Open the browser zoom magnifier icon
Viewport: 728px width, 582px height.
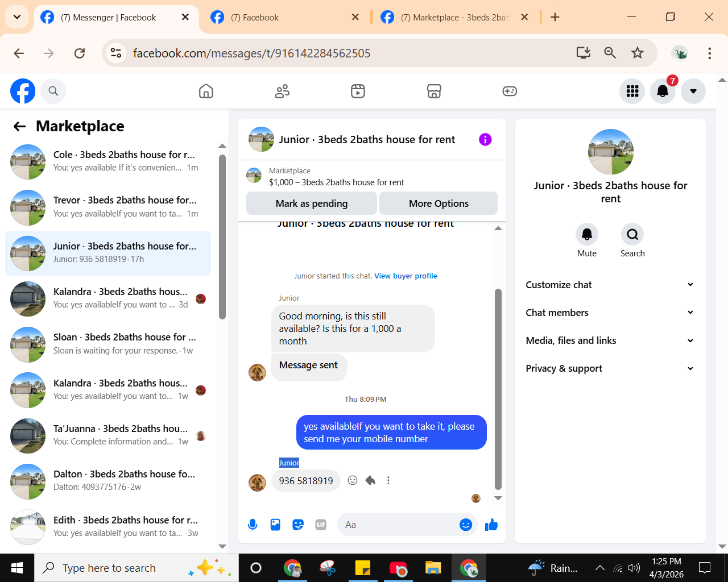pyautogui.click(x=610, y=53)
